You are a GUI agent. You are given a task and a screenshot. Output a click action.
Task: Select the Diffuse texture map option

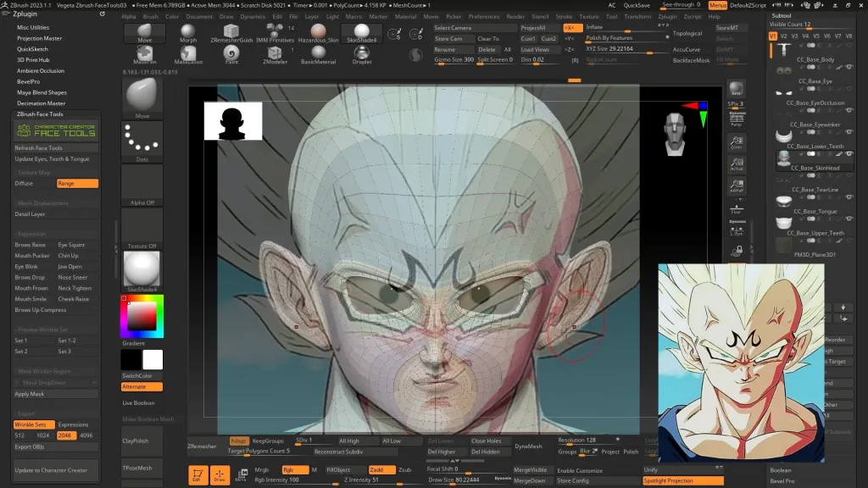click(x=24, y=183)
